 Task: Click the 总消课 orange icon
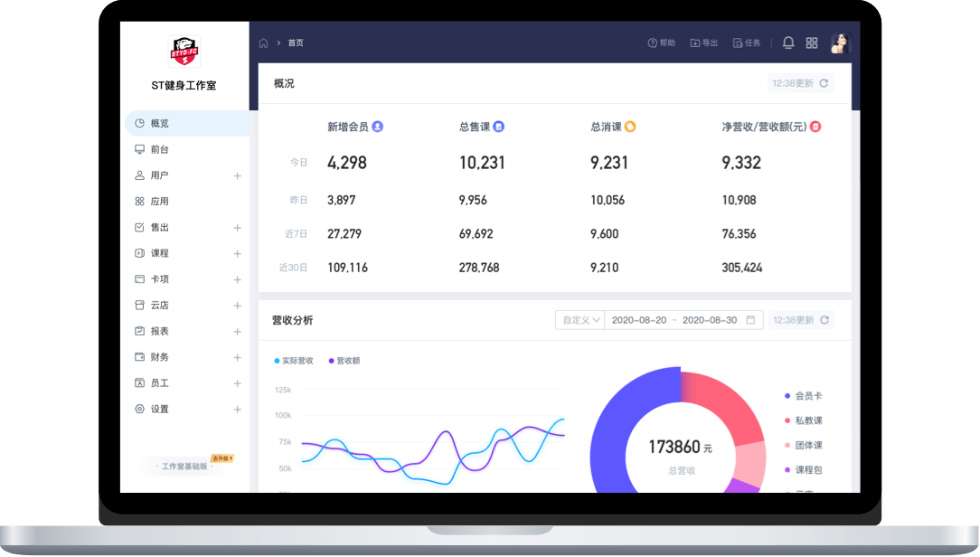click(x=630, y=127)
